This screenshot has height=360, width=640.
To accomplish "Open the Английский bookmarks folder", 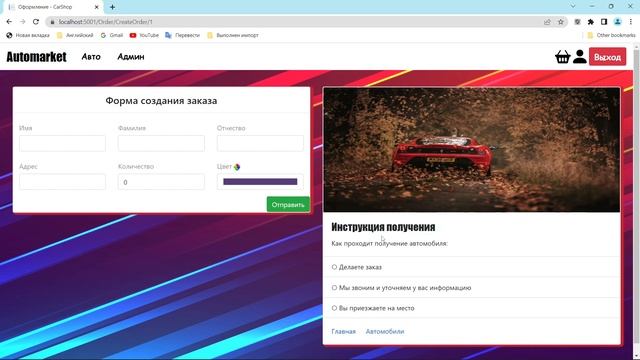I will pos(75,35).
